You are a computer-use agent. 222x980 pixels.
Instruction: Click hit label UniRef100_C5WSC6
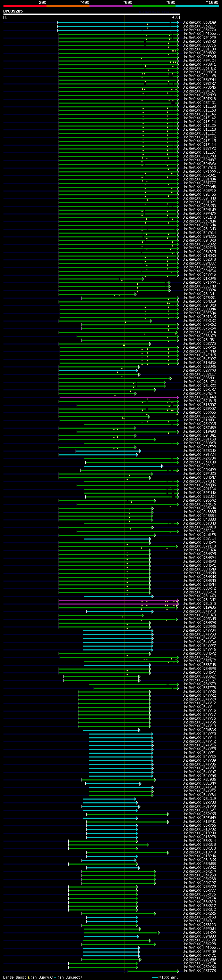[199, 730]
